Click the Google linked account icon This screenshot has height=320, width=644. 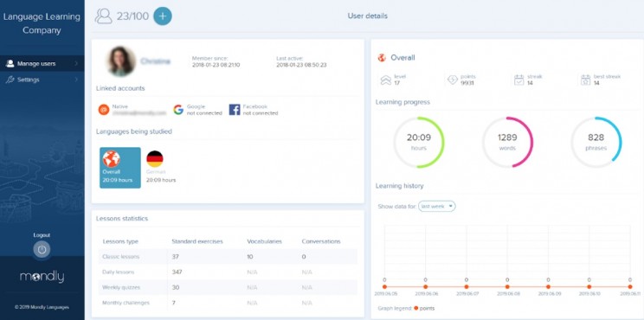178,110
